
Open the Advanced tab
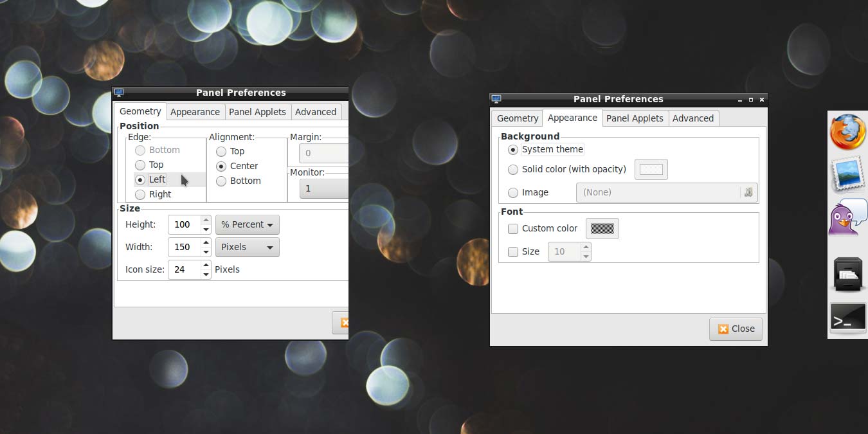click(693, 118)
